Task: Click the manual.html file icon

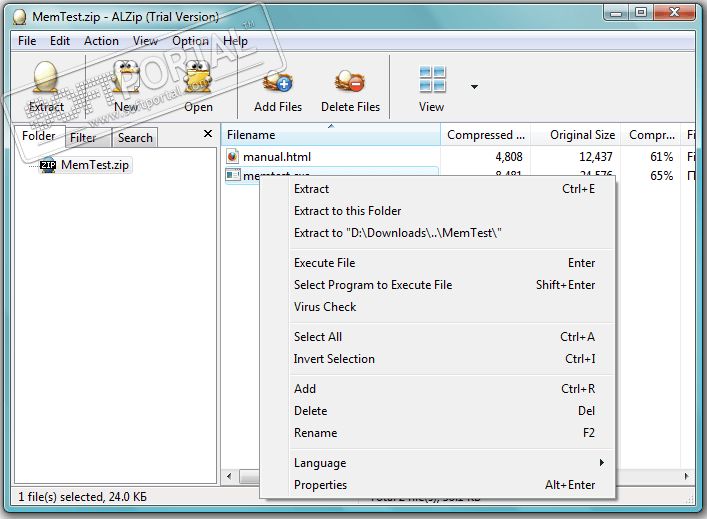Action: (x=233, y=156)
